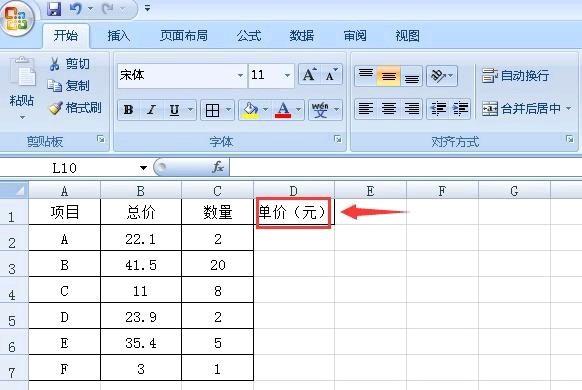Click the Increase Indent icon
Viewport: 582px width, 390px height.
pyautogui.click(x=461, y=109)
